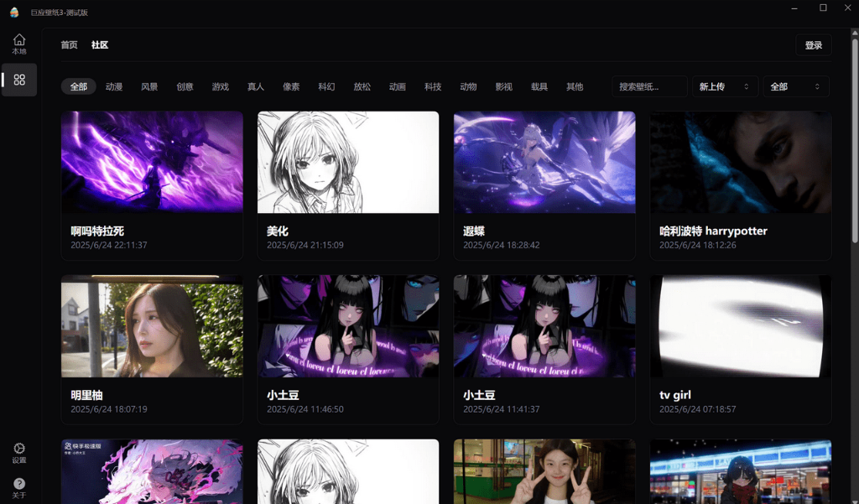
Task: Select the 动漫 category filter
Action: point(113,86)
